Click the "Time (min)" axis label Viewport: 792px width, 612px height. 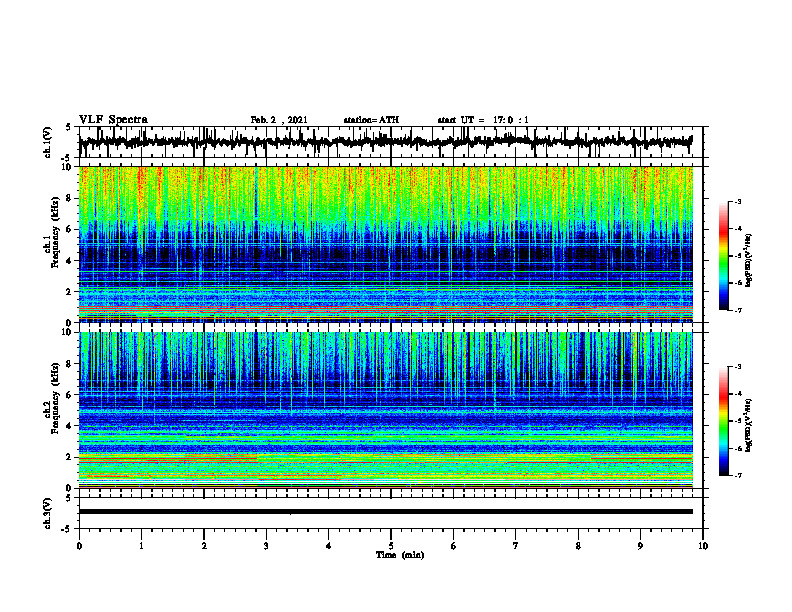400,555
